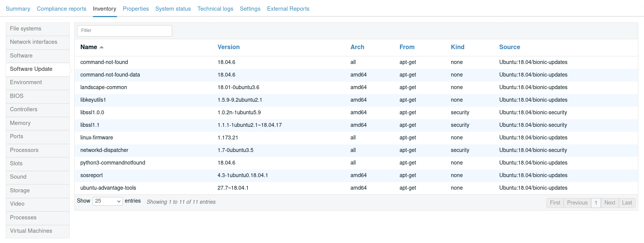Sort by the Kind column header
644x243 pixels.
(x=457, y=47)
